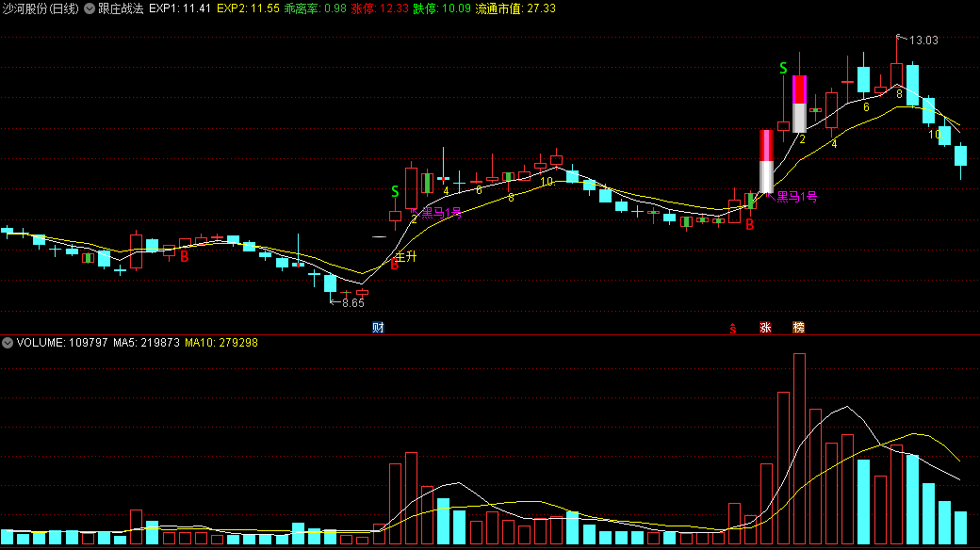Click the 涨停: 12.33 readout
Screen dimensions: 980x550
point(380,8)
